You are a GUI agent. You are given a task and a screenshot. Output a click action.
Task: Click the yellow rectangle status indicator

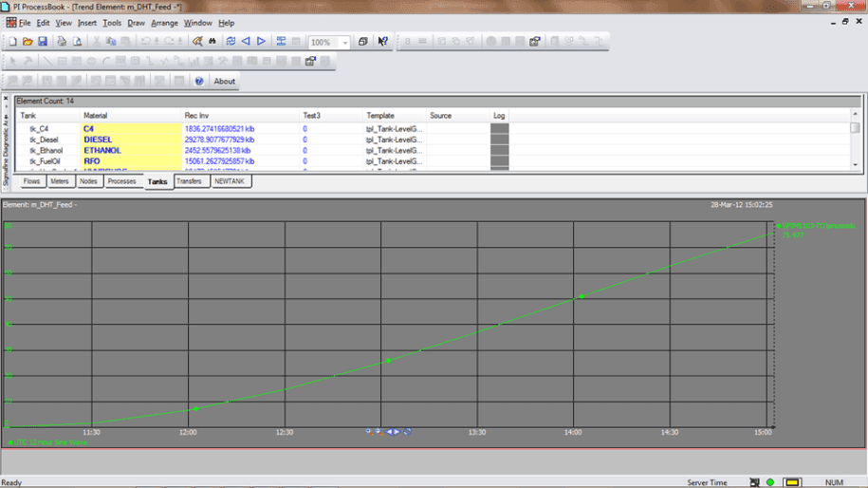[x=792, y=482]
